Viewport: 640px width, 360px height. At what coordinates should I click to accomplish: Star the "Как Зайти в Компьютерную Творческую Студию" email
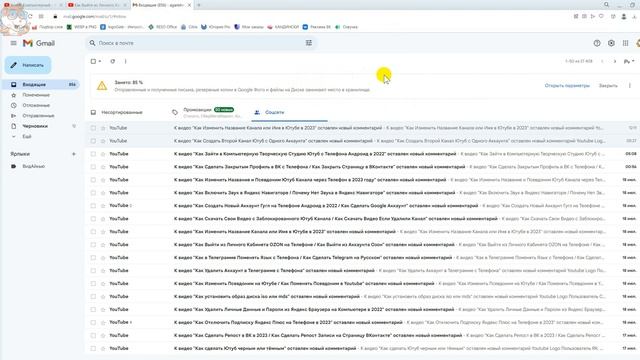click(x=103, y=154)
